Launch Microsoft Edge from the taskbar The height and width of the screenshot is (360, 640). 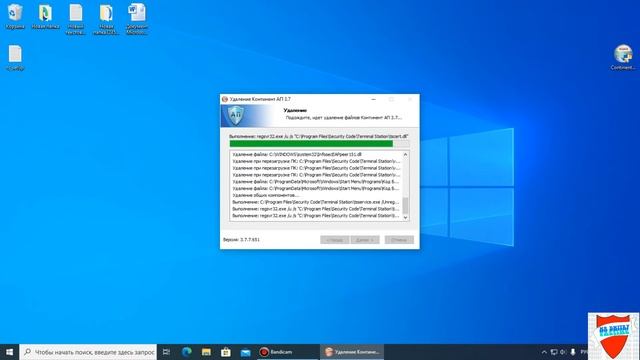[x=187, y=352]
